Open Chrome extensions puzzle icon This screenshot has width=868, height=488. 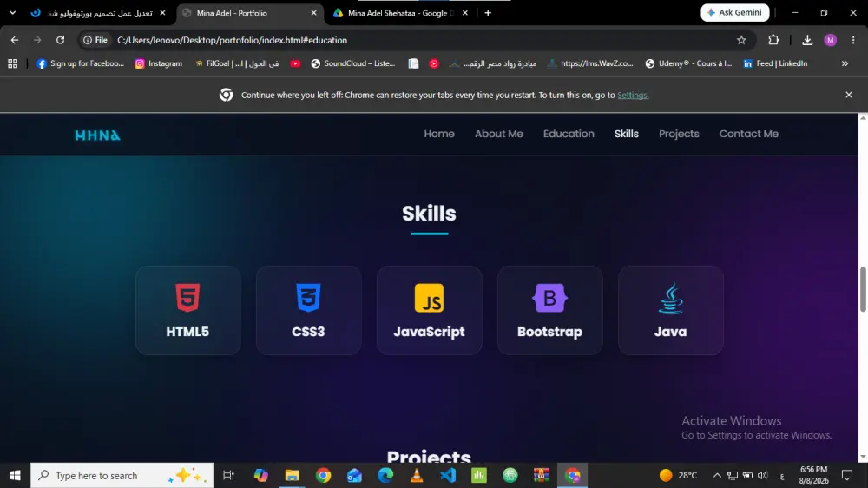(773, 40)
